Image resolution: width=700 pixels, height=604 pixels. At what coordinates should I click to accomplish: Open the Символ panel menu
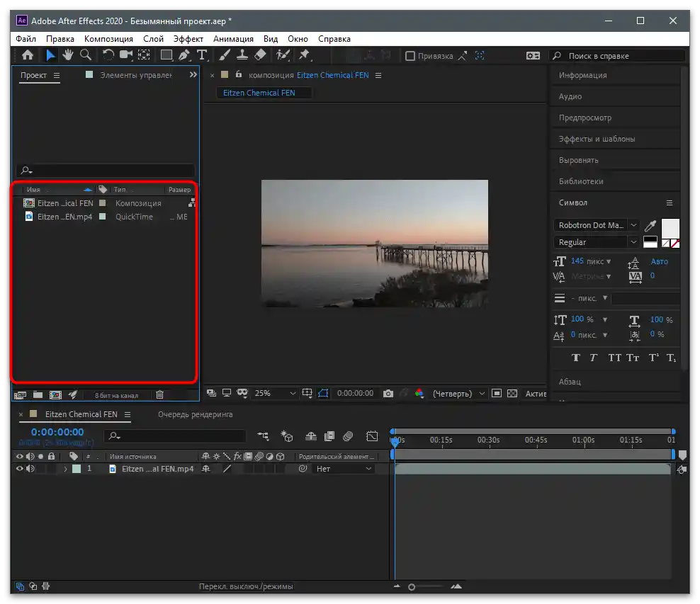click(x=670, y=203)
